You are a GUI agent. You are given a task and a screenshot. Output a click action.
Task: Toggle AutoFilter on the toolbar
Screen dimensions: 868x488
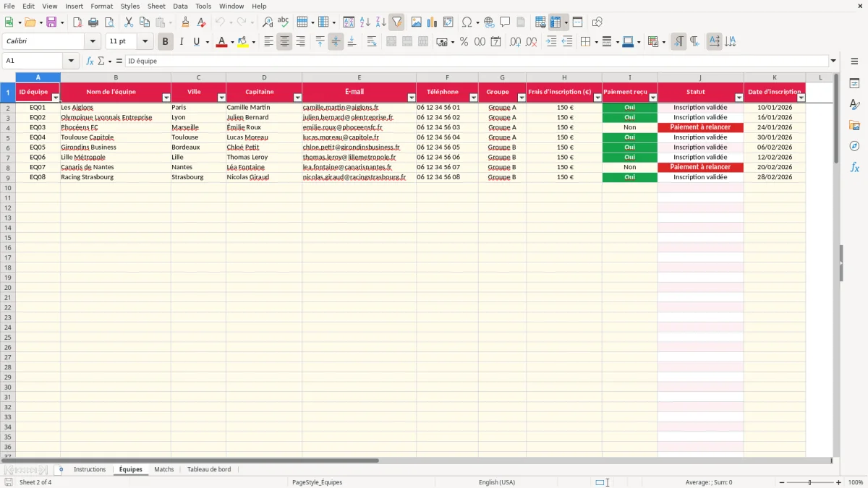click(x=396, y=22)
